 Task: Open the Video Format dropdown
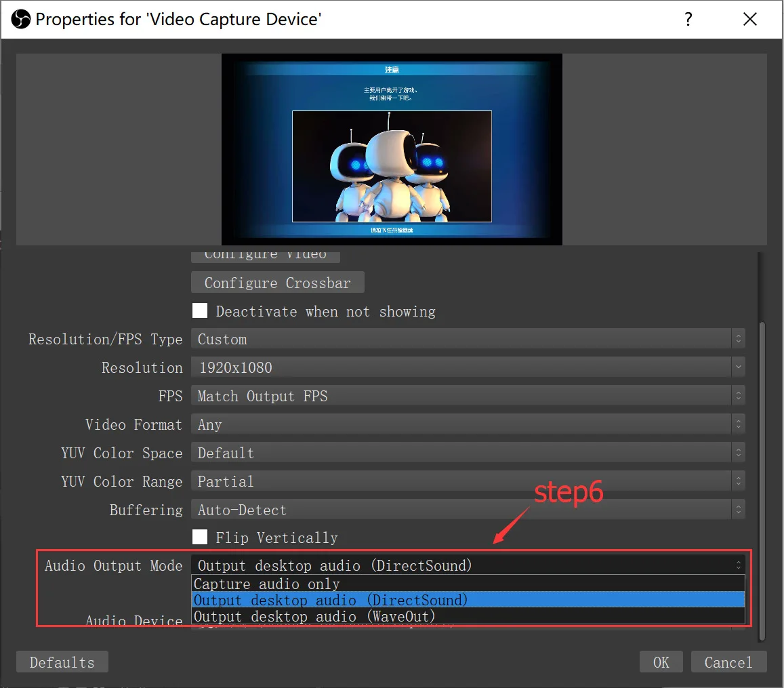[x=468, y=424]
